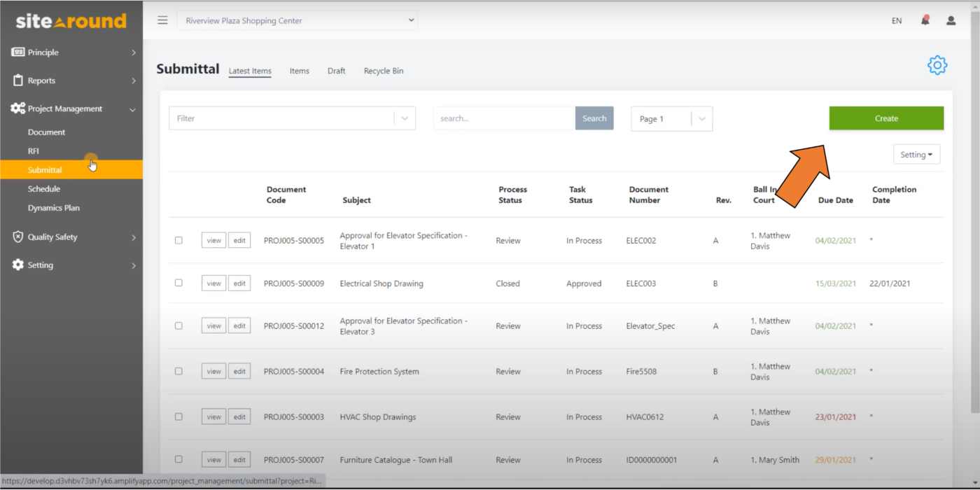The width and height of the screenshot is (980, 490).
Task: Open the user profile icon
Action: coord(951,20)
